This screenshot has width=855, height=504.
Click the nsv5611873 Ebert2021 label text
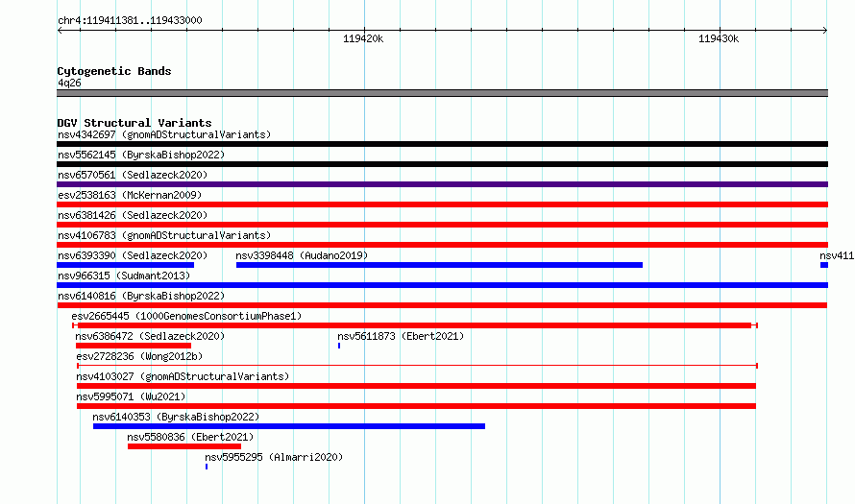(x=401, y=336)
